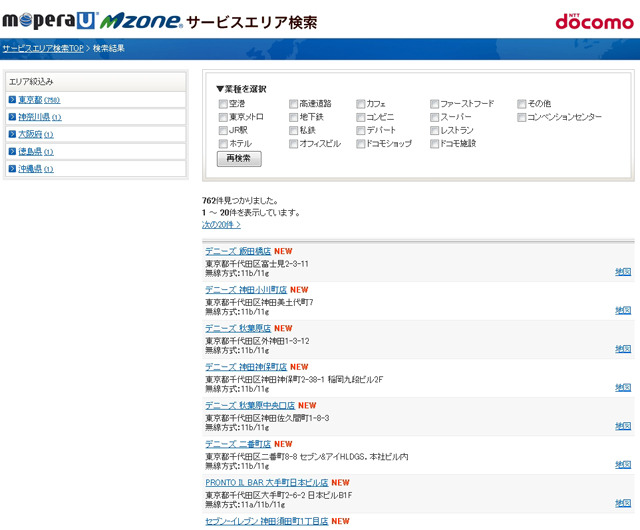
Task: Check the ドコモ施設 checkbox
Action: pyautogui.click(x=434, y=144)
